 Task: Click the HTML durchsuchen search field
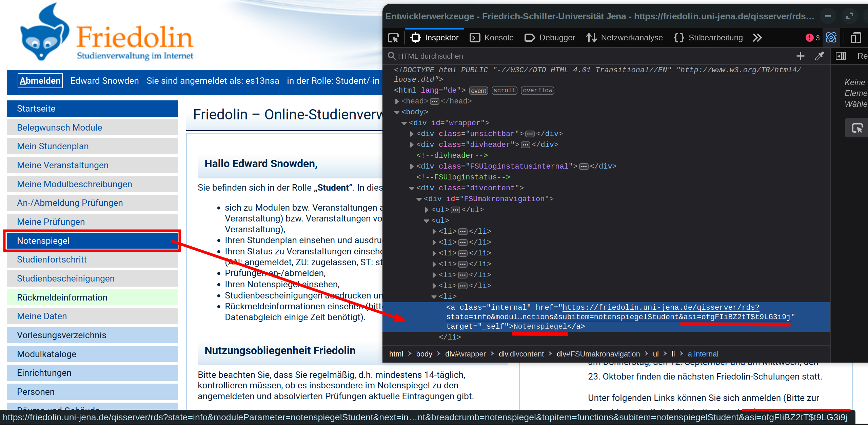589,56
